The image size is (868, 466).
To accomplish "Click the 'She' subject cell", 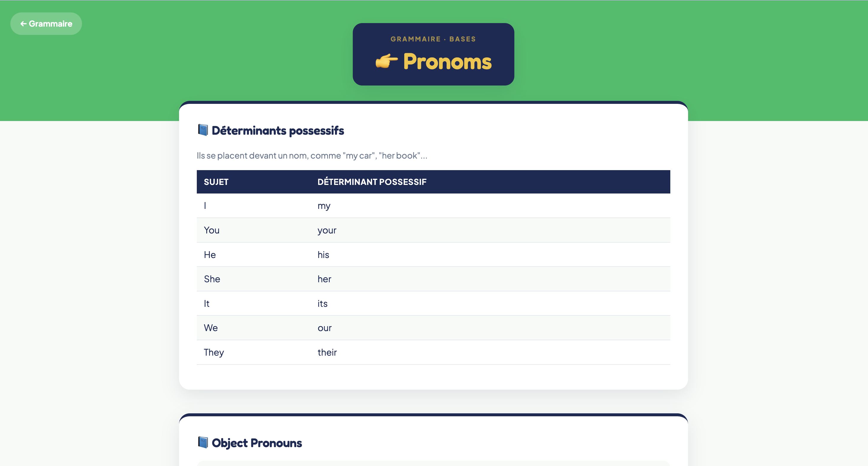I will 254,279.
